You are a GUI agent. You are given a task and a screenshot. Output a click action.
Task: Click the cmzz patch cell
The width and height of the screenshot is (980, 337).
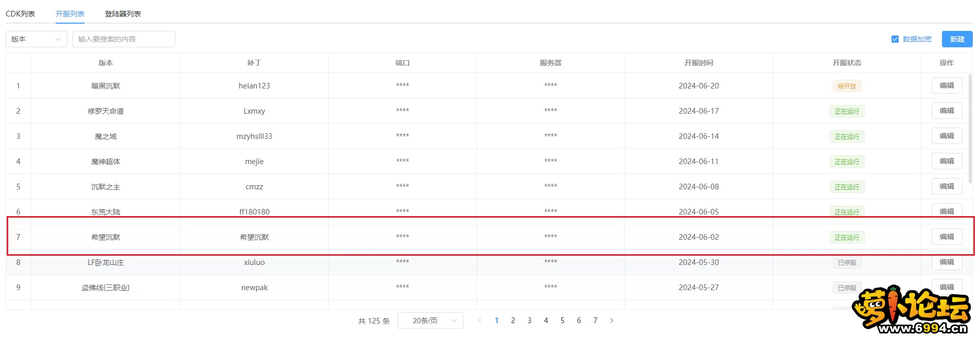[x=254, y=187]
